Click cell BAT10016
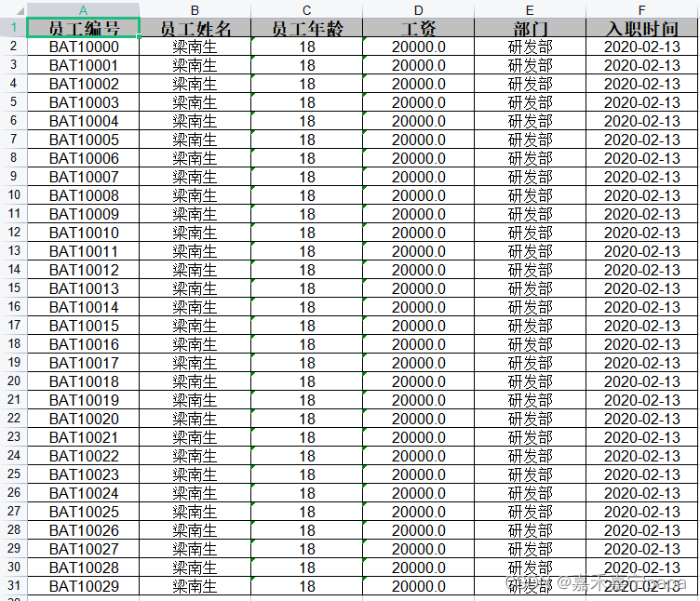 coord(84,344)
